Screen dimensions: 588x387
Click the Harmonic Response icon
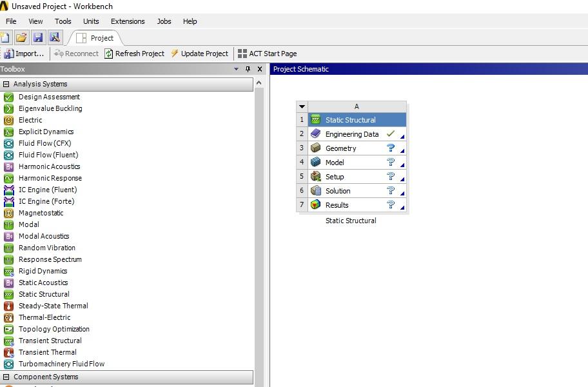coord(8,179)
